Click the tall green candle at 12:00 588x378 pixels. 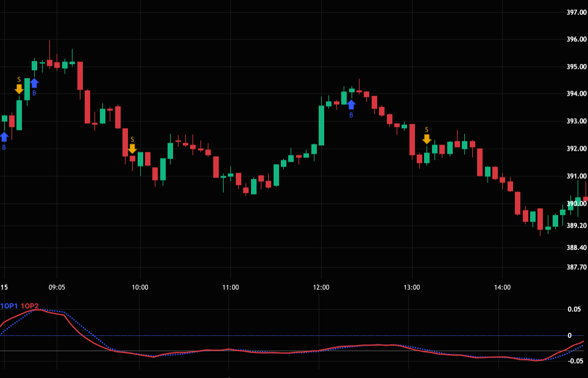tap(321, 125)
